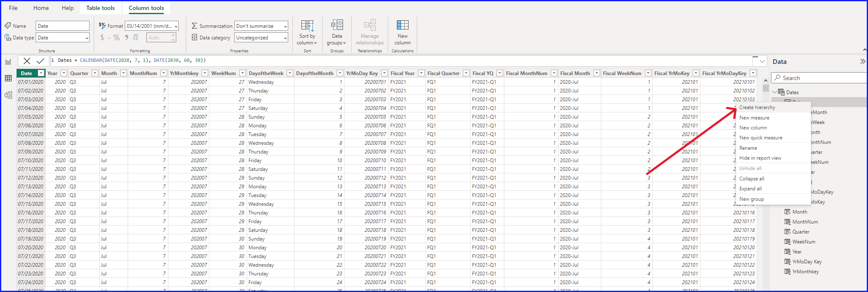Select the YrMonthkey field in Data pane
The width and height of the screenshot is (868, 292).
pos(805,272)
